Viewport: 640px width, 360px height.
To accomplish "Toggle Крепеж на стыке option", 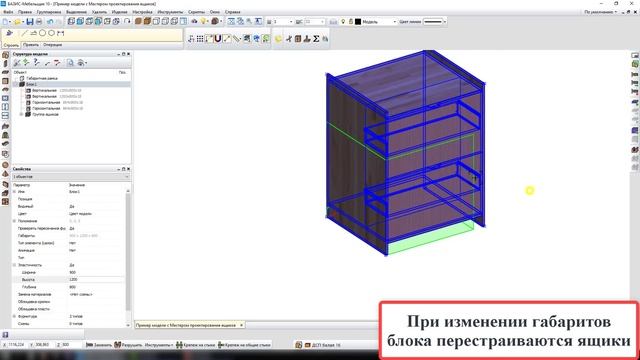I will (x=195, y=345).
